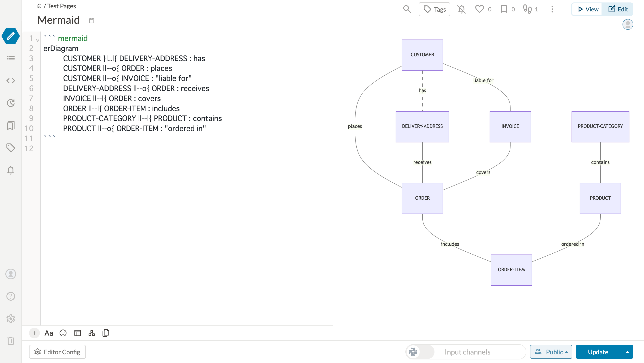This screenshot has width=644, height=363.
Task: Click the footprints seen-users icon
Action: (527, 9)
